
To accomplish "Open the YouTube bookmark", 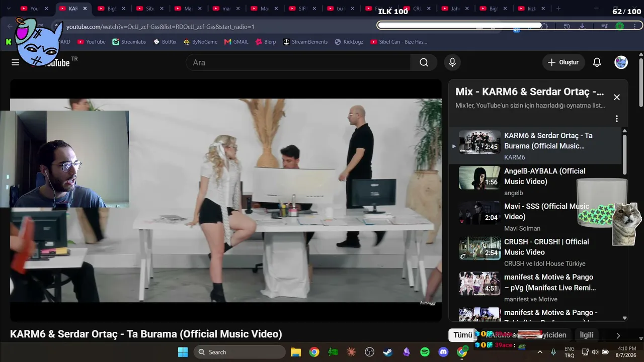I will pyautogui.click(x=92, y=42).
